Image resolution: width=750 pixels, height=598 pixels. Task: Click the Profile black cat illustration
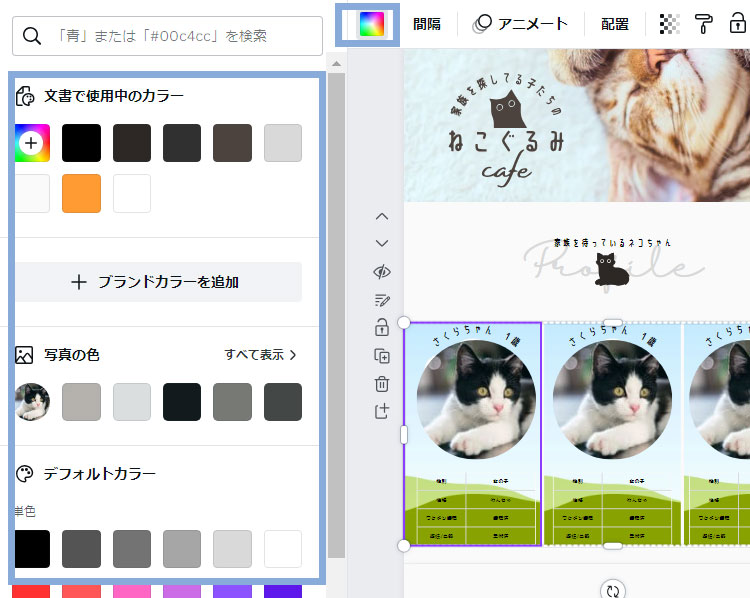[x=612, y=270]
